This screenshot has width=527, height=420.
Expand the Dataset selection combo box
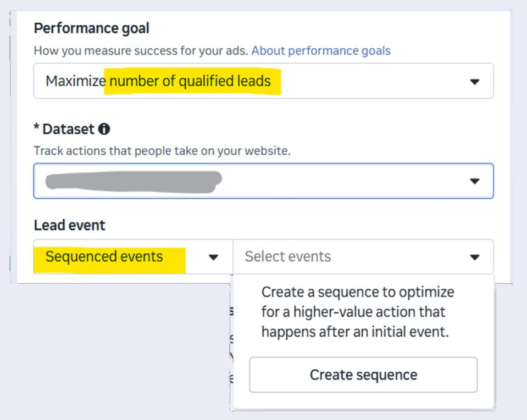point(264,181)
